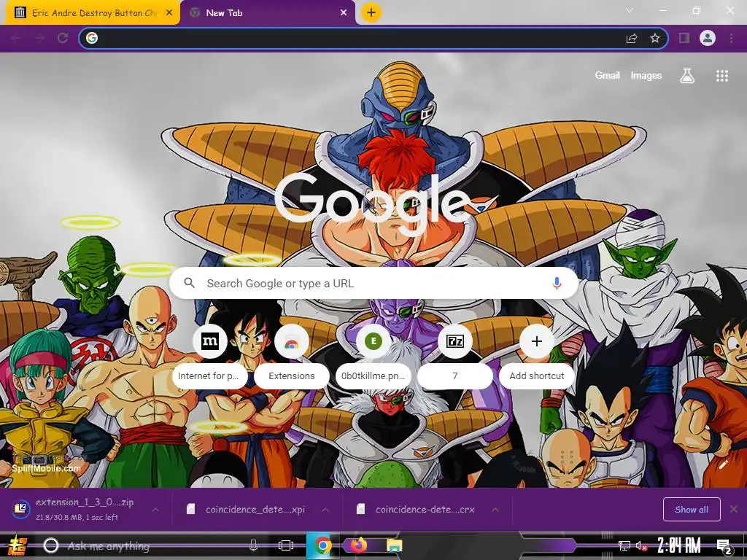The image size is (747, 560).
Task: Open network status tray icon
Action: pyautogui.click(x=624, y=545)
